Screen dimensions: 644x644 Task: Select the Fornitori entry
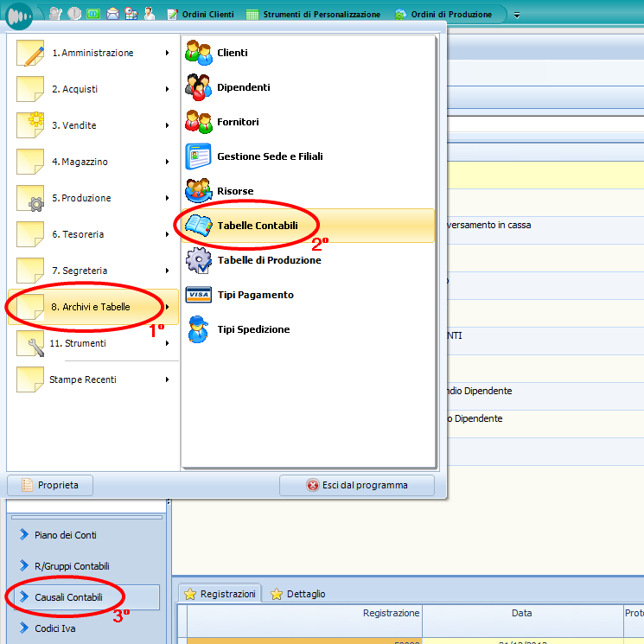(x=238, y=122)
